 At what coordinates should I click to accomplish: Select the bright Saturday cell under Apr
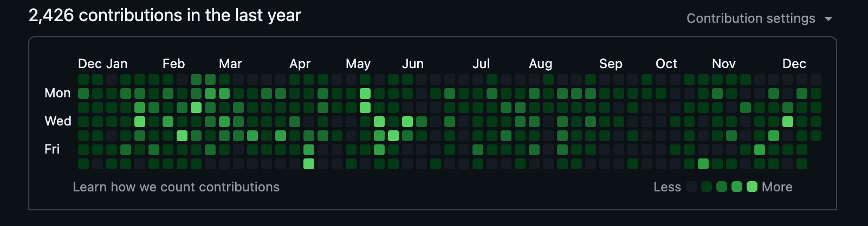(x=309, y=164)
